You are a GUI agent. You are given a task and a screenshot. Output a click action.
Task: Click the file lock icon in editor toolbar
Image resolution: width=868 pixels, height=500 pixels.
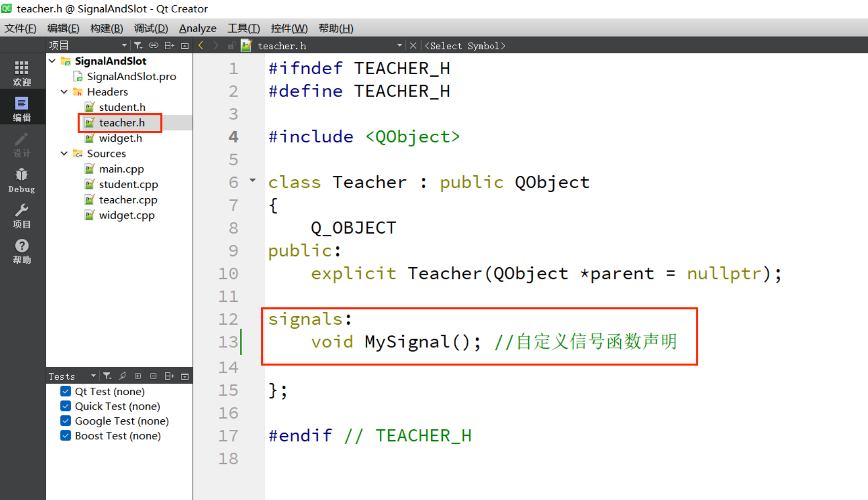231,46
